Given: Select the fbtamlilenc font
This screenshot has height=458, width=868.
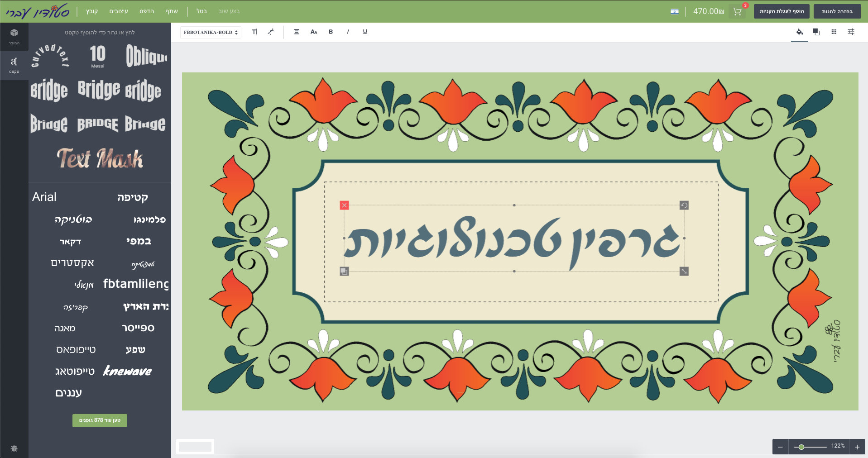Looking at the screenshot, I should click(x=136, y=284).
